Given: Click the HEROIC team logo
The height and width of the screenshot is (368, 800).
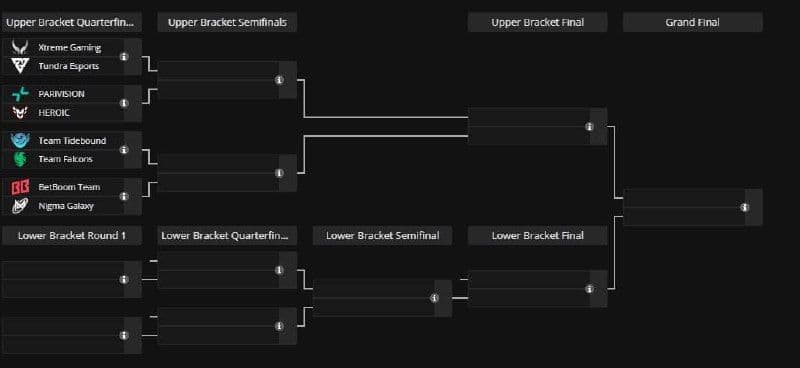Looking at the screenshot, I should pos(20,112).
